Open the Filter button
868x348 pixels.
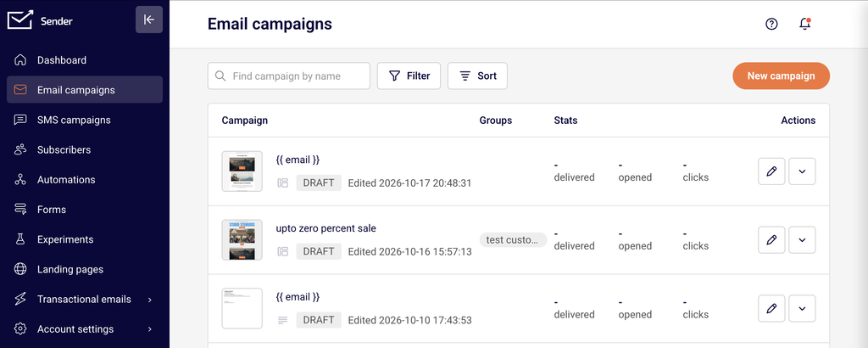coord(409,76)
